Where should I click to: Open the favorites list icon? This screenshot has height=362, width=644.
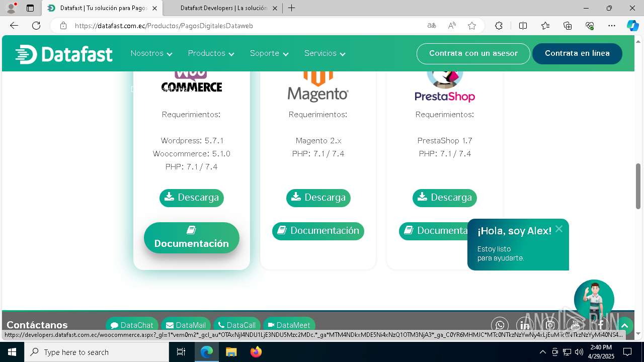point(545,26)
